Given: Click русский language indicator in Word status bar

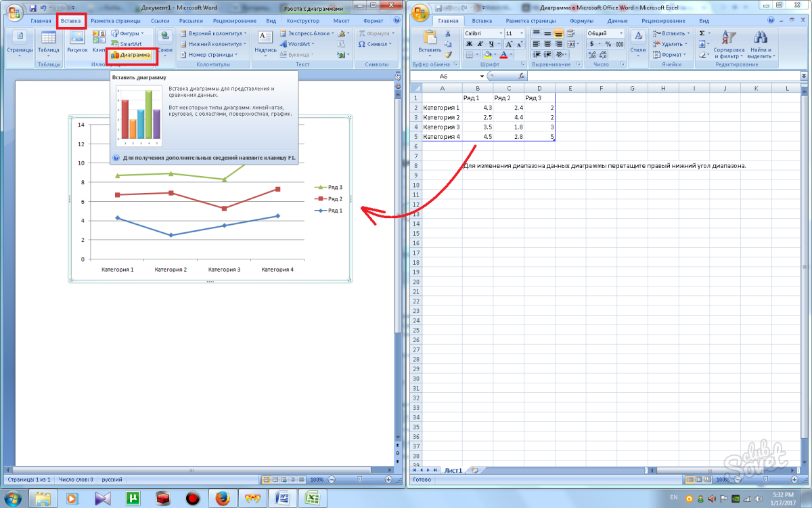Looking at the screenshot, I should (x=113, y=480).
